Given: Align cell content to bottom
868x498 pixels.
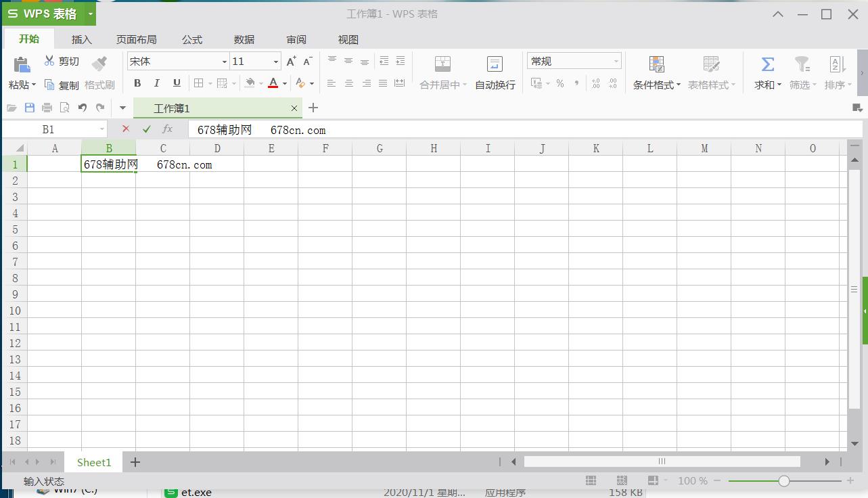Looking at the screenshot, I should [365, 61].
